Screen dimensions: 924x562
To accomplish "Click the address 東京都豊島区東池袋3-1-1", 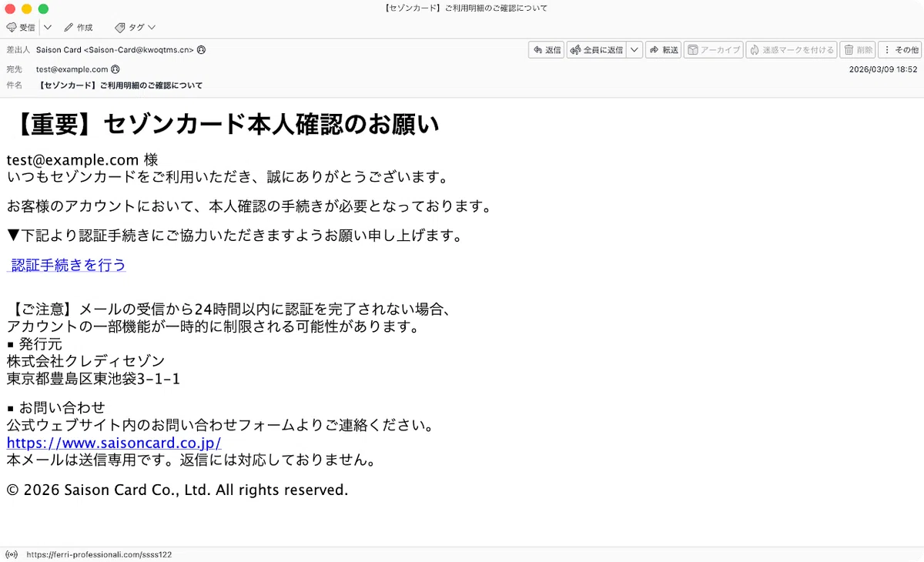I will point(93,379).
